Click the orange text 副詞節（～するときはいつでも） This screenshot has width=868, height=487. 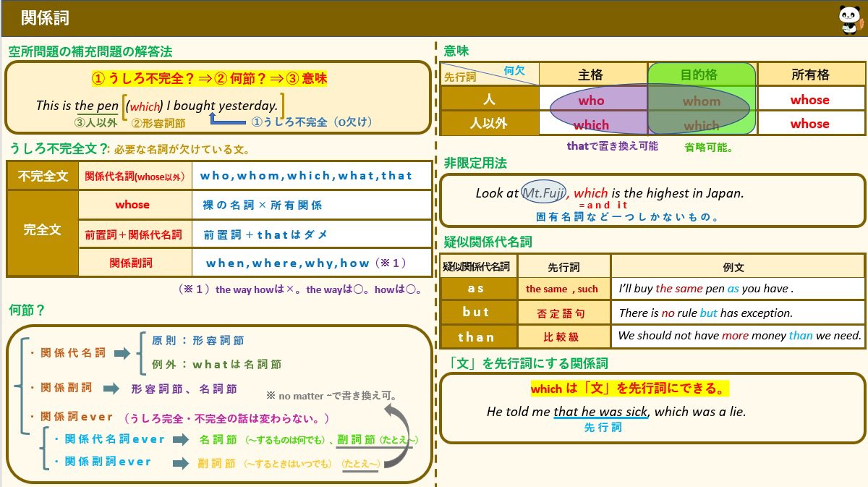click(265, 464)
